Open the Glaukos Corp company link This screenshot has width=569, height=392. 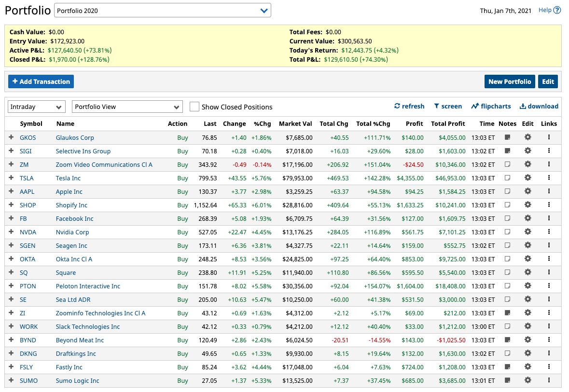tap(75, 138)
